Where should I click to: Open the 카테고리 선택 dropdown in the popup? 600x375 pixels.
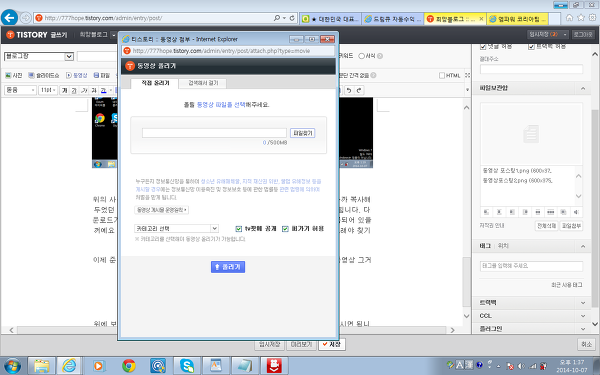(176, 228)
